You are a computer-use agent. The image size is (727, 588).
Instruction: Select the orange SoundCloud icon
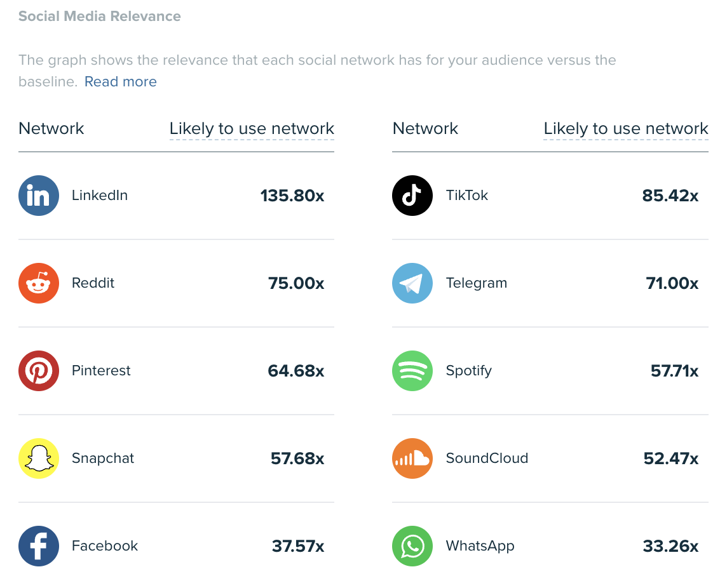[x=412, y=458]
